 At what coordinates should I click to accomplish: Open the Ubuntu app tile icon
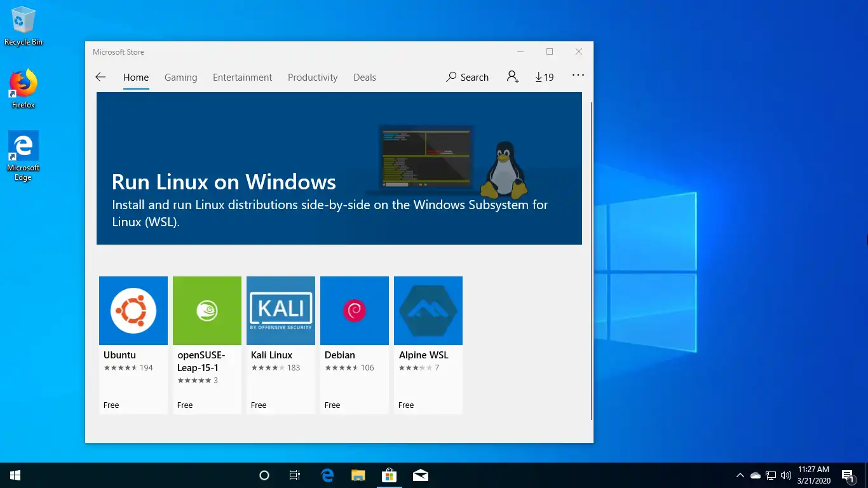(x=133, y=311)
